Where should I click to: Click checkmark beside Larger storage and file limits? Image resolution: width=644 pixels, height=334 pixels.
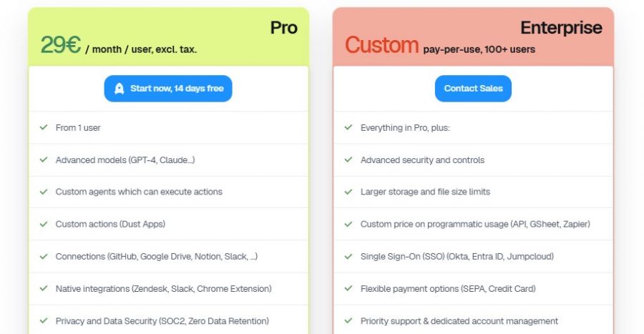pyautogui.click(x=348, y=192)
